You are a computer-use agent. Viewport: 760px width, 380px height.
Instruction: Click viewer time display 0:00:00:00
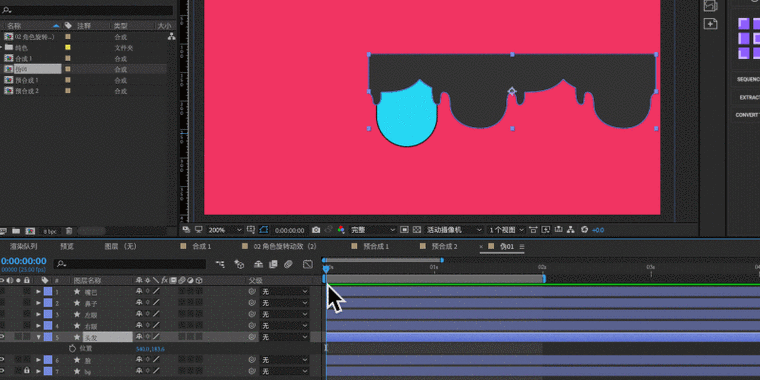point(289,230)
